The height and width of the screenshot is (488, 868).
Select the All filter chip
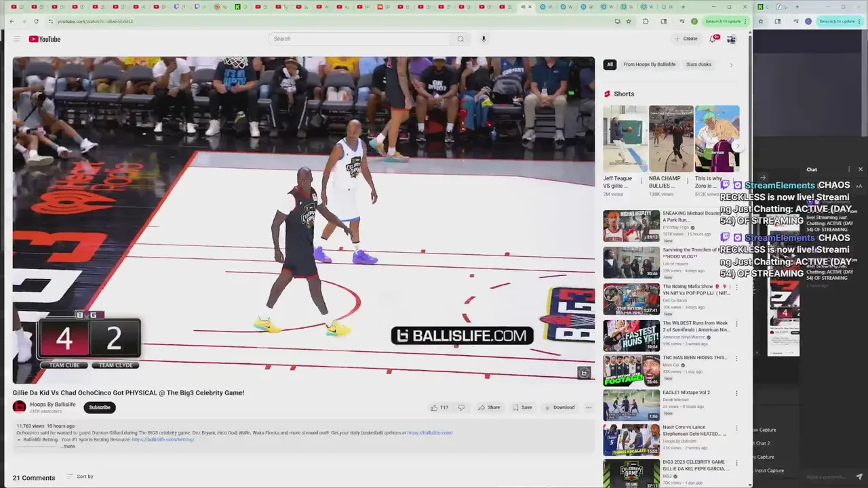click(610, 64)
